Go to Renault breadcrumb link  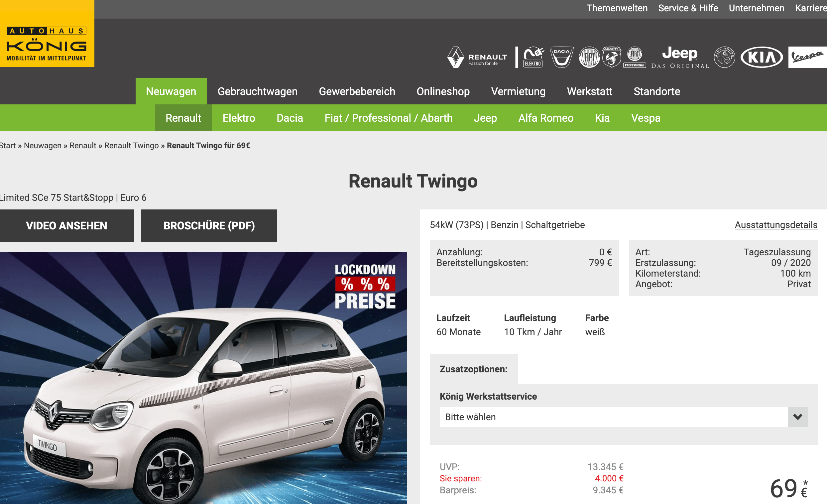[83, 145]
